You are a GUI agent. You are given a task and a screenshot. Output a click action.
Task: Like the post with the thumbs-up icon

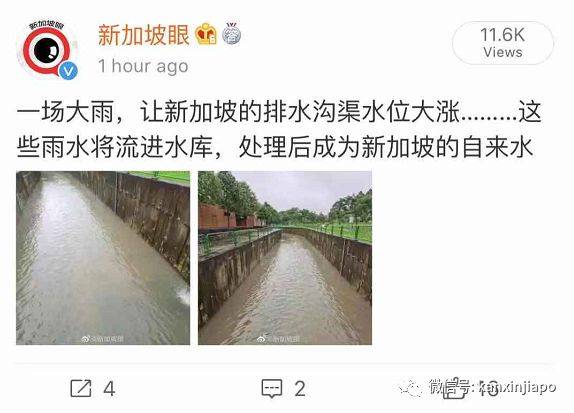[x=454, y=388]
